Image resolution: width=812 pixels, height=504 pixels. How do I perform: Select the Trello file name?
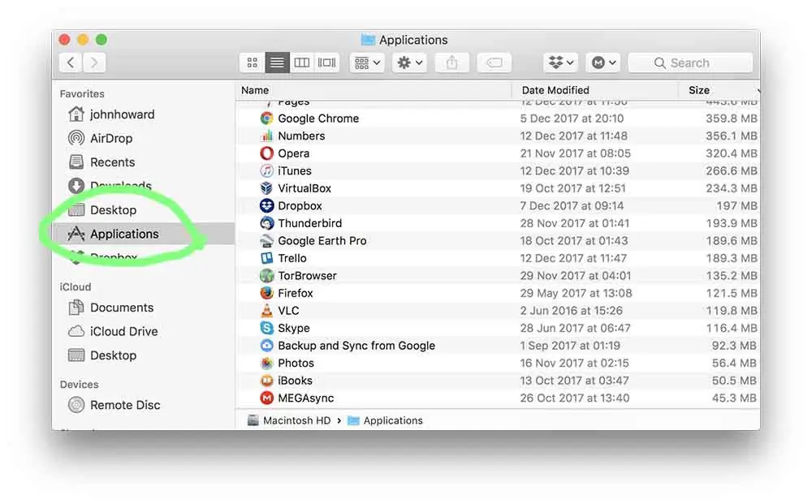[x=292, y=258]
